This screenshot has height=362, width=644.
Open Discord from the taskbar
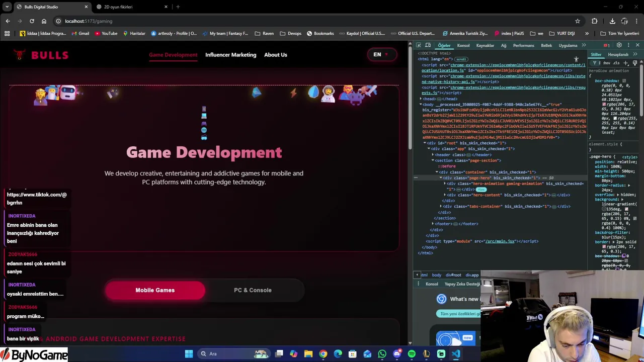click(x=397, y=354)
